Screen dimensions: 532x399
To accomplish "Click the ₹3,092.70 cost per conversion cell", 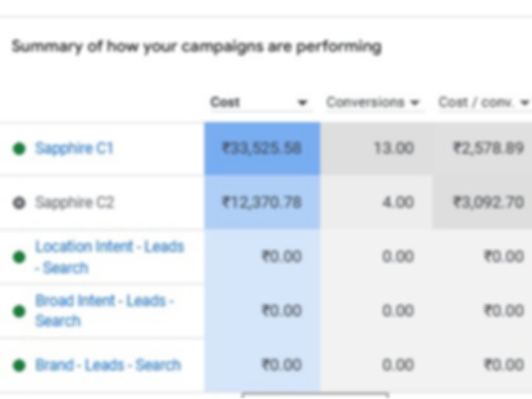I will click(488, 203).
